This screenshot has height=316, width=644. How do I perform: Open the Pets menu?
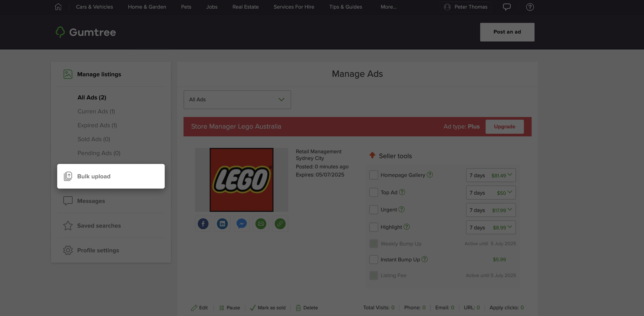(x=186, y=7)
